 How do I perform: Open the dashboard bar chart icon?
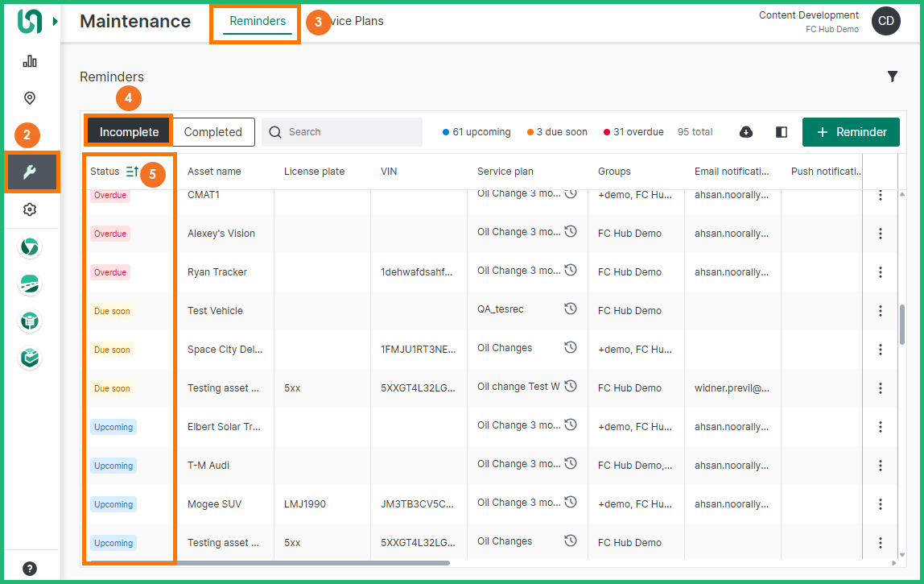[x=30, y=61]
